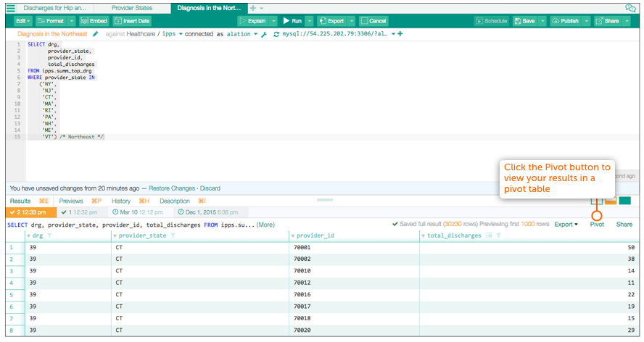Expand the Format options arrow
The image size is (644, 342).
pyautogui.click(x=72, y=21)
